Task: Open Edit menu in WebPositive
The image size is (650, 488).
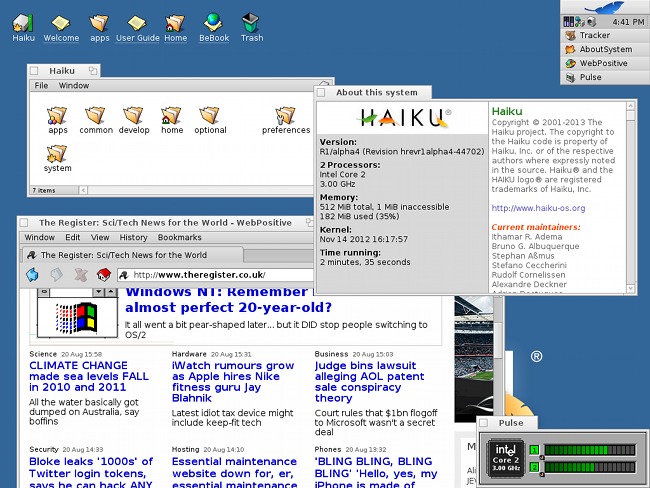Action: point(73,237)
